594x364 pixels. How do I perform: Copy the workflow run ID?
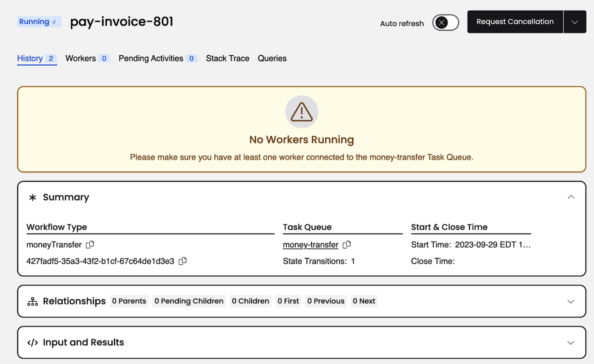[183, 261]
